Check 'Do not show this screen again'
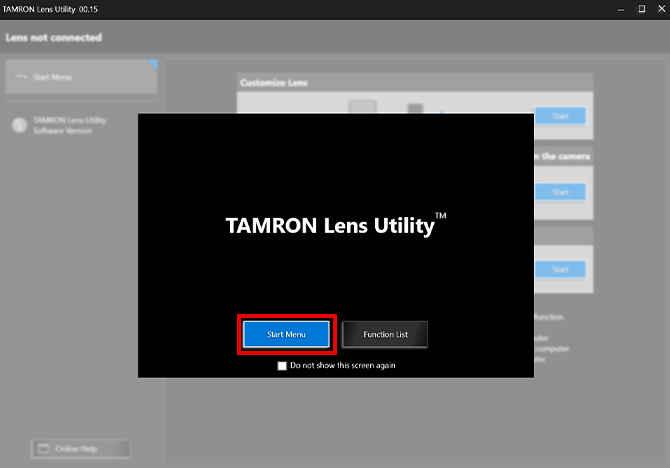670x468 pixels. [282, 366]
